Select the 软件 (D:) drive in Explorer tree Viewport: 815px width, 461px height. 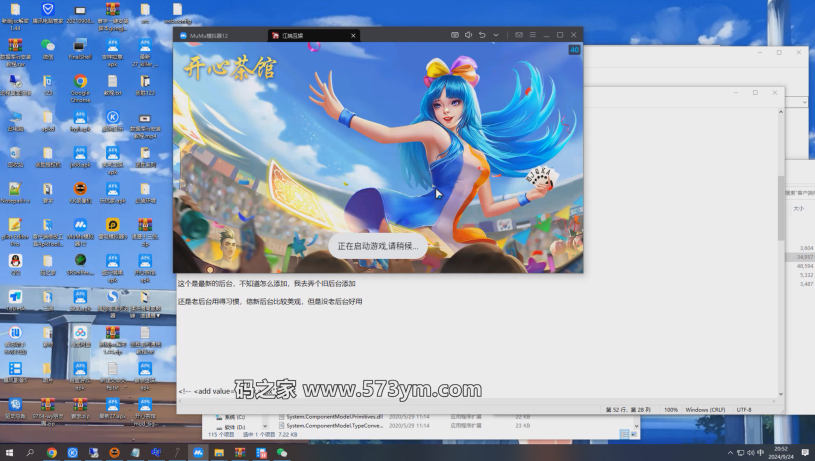pos(231,427)
